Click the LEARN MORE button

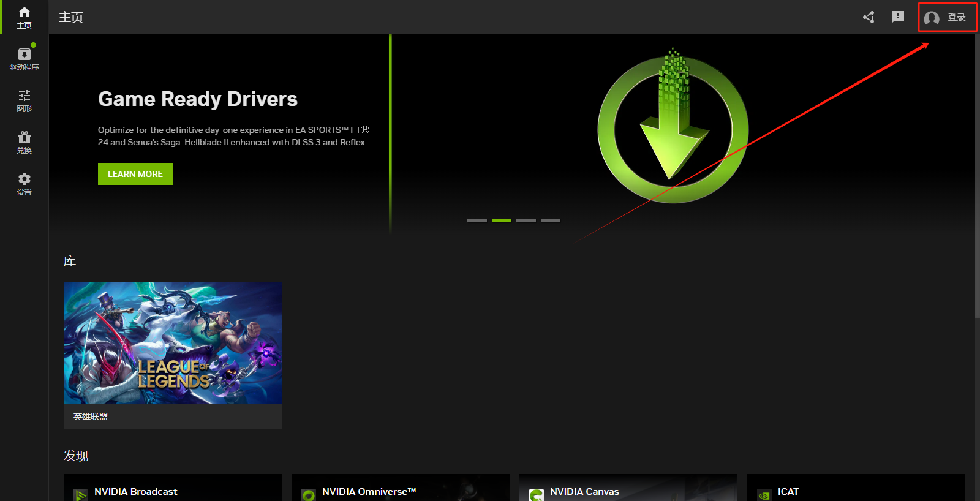[x=135, y=174]
